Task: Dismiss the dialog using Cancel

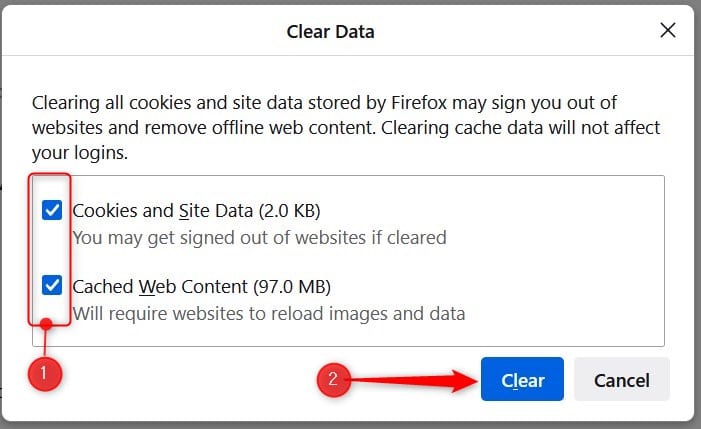Action: 621,379
